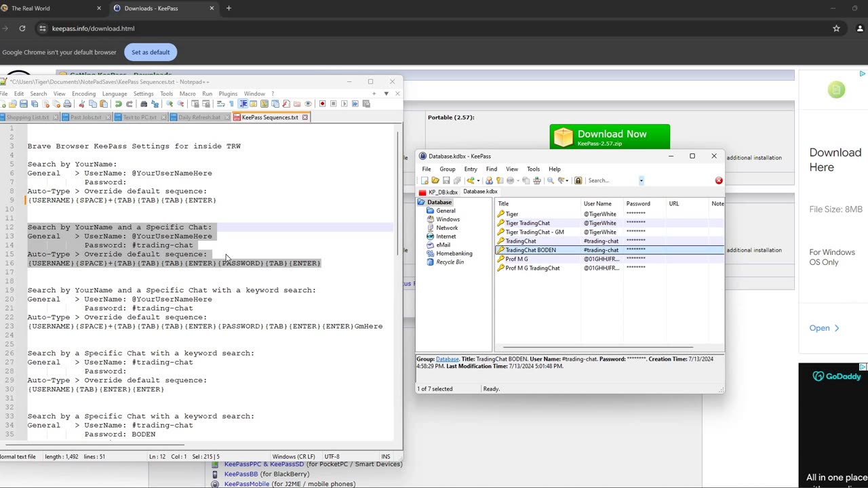Select Tiger TradingChat - GM entry

point(534,232)
